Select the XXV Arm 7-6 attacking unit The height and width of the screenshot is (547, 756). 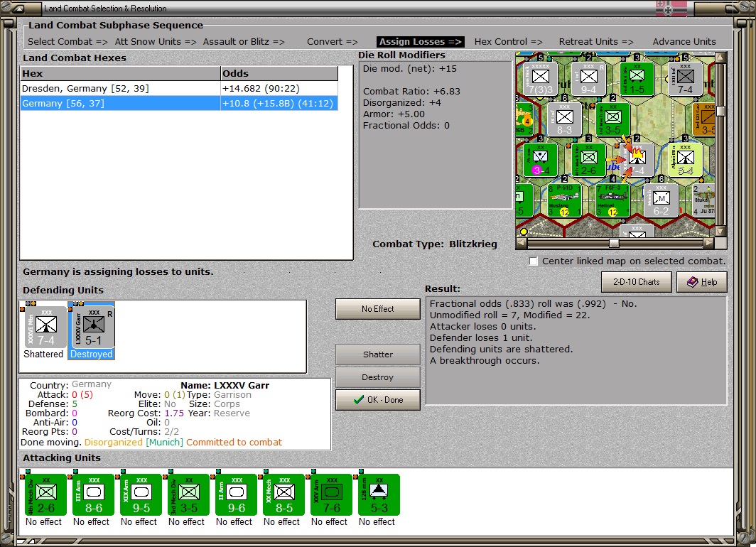(x=332, y=495)
